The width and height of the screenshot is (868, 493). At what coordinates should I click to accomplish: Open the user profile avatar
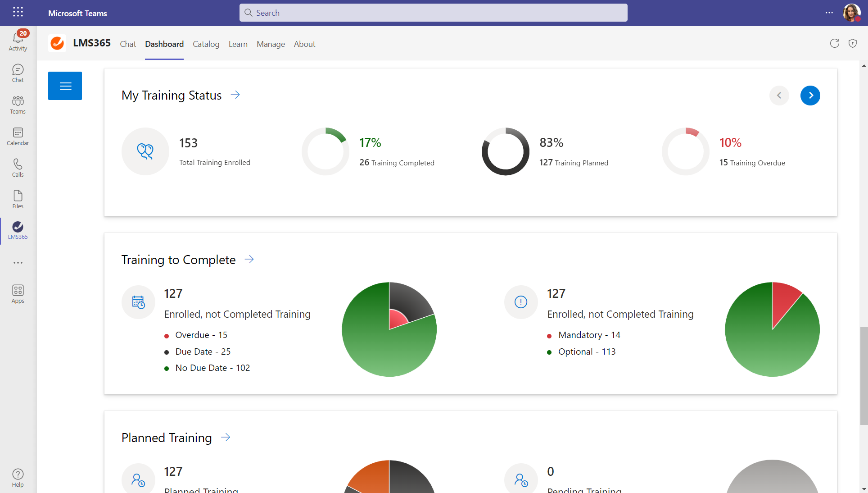851,13
